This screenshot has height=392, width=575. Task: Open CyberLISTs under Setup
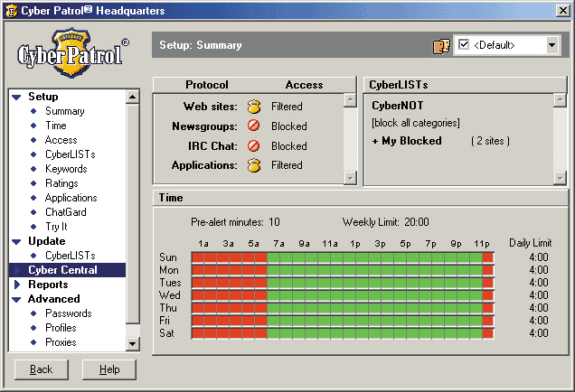[x=70, y=154]
